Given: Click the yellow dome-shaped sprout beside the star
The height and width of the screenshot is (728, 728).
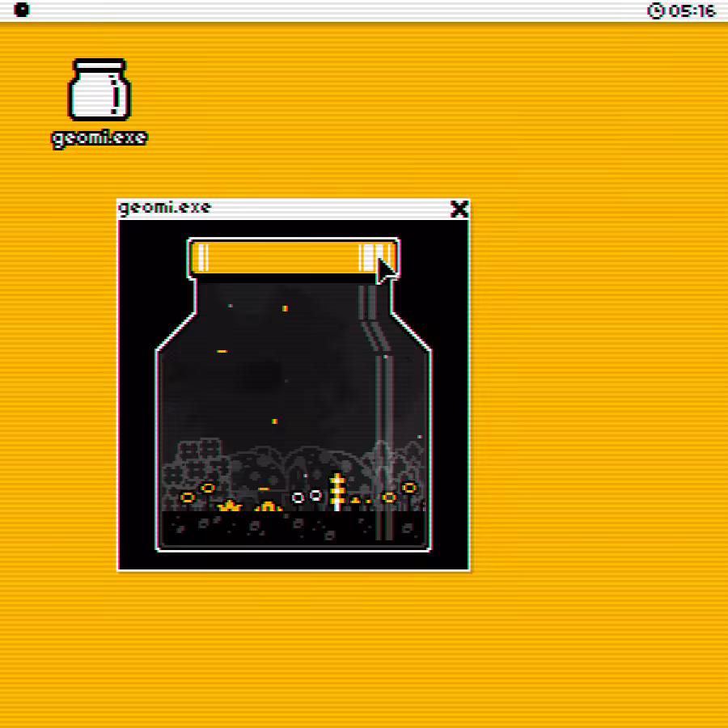Looking at the screenshot, I should 269,506.
